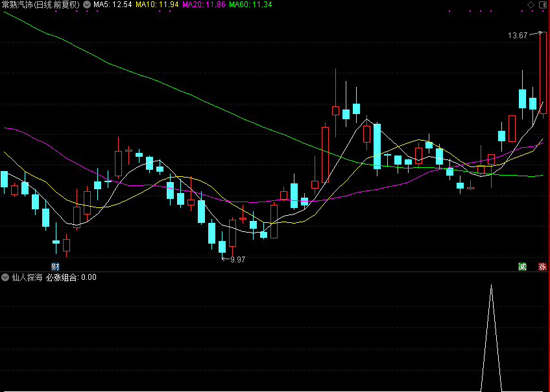Click the 仙人探海 indicator name
Screen dimensions: 550x392
(27, 277)
